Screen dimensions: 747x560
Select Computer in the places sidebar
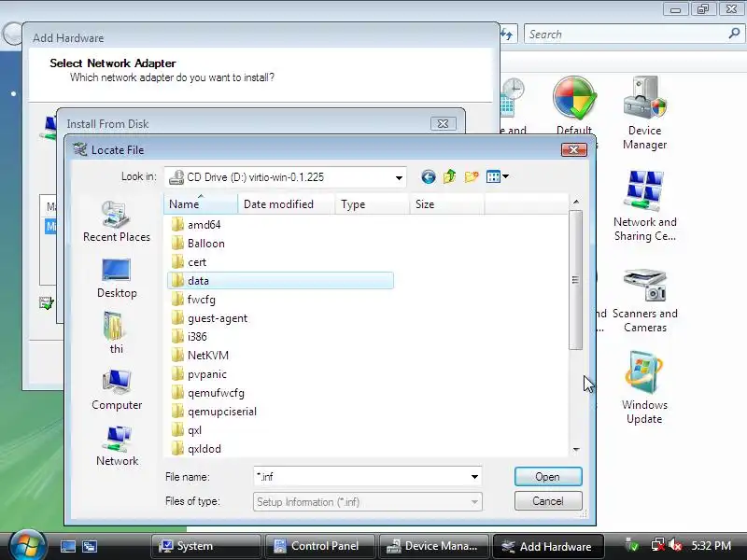pyautogui.click(x=116, y=390)
